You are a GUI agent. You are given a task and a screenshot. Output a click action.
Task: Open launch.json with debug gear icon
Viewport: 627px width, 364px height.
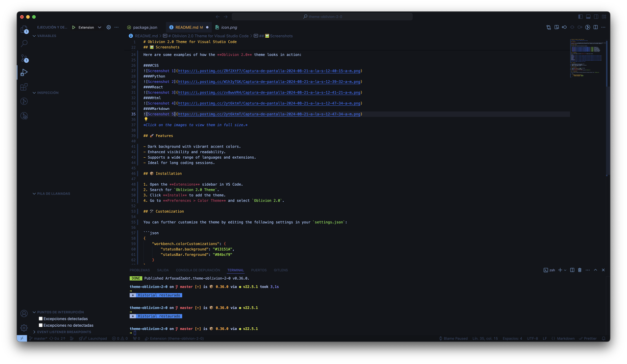[109, 27]
